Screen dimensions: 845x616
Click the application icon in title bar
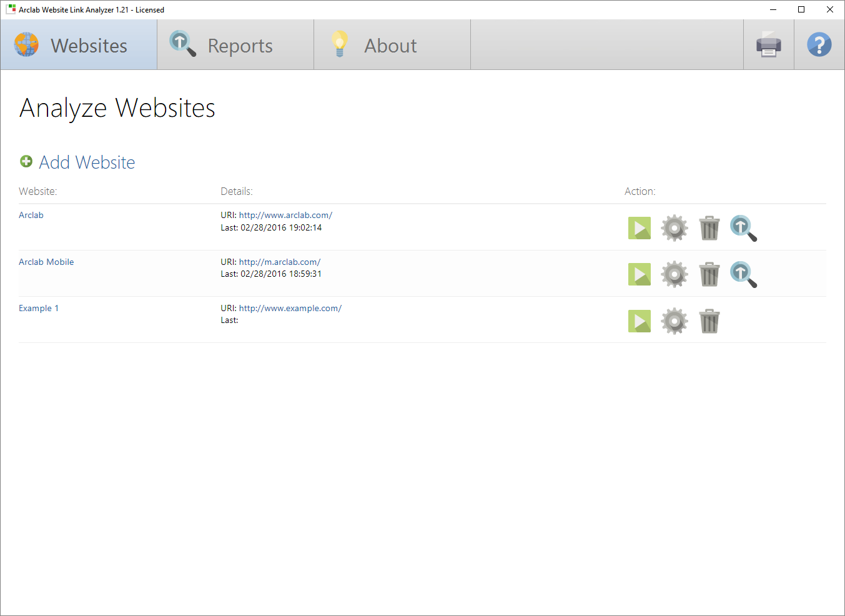[11, 9]
